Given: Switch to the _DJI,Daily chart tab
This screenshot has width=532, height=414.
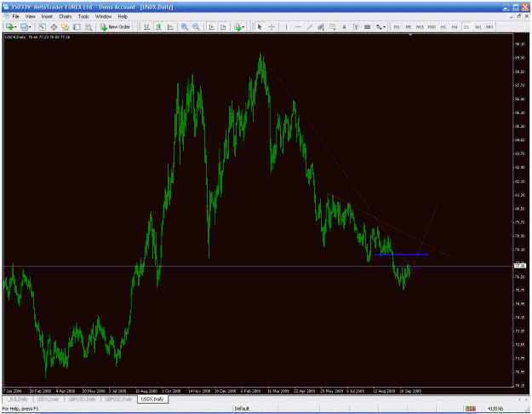Looking at the screenshot, I should click(18, 399).
